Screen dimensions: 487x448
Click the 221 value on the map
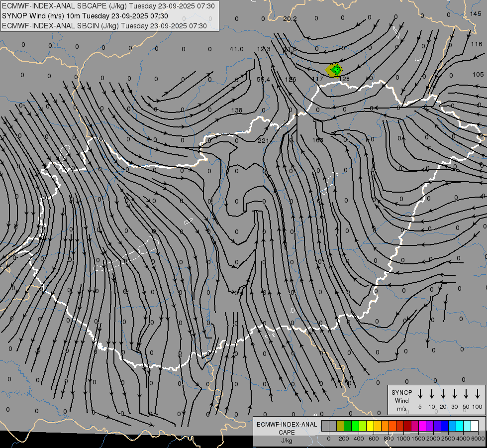tap(263, 140)
